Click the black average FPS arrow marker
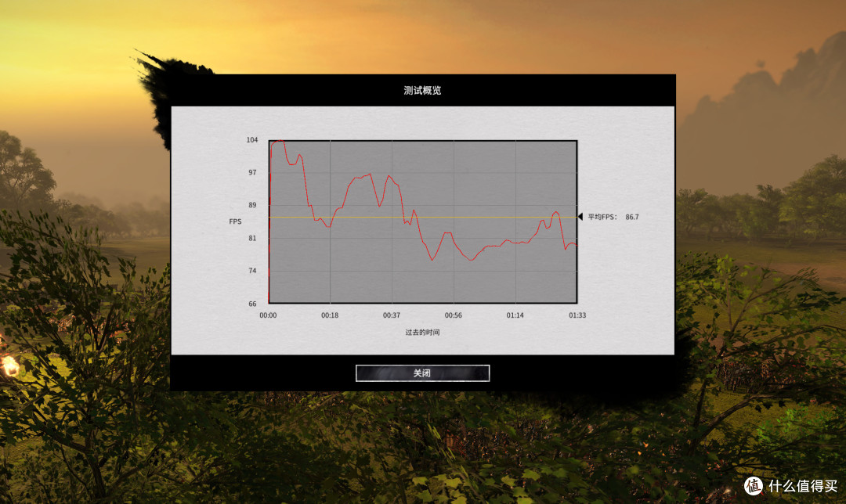This screenshot has width=846, height=504. click(x=580, y=217)
